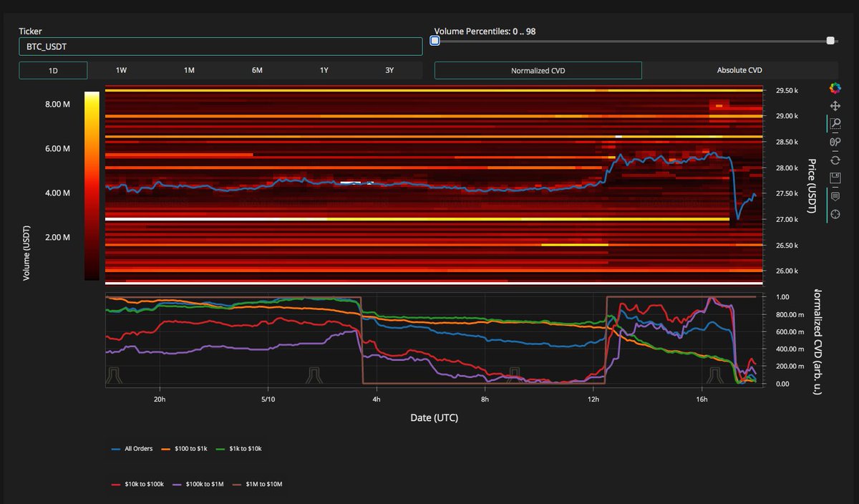Select the 6M time range

[257, 70]
